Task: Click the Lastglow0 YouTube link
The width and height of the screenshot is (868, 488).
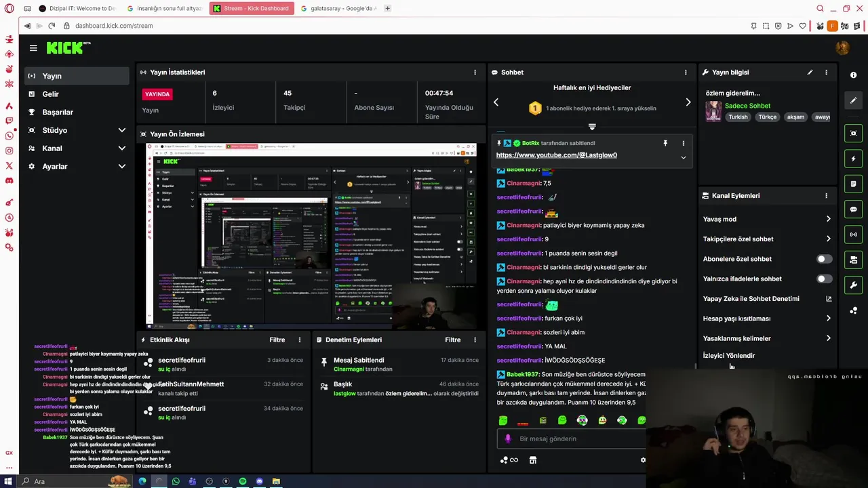Action: pyautogui.click(x=556, y=155)
